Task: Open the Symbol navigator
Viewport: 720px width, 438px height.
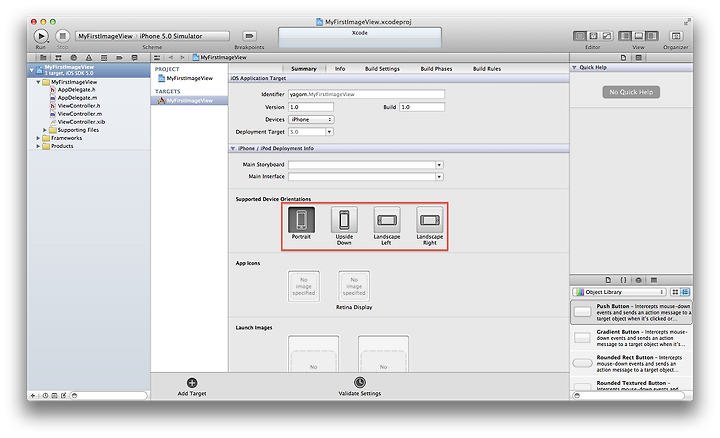Action: tap(58, 58)
